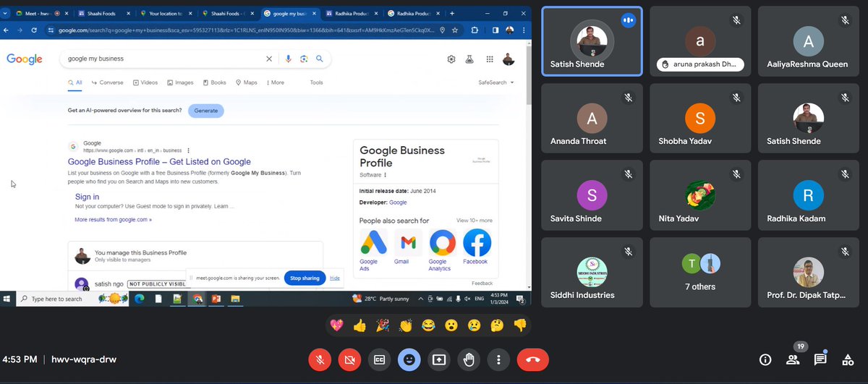This screenshot has height=384, width=868.
Task: Show the people list with 19 participants
Action: [793, 359]
